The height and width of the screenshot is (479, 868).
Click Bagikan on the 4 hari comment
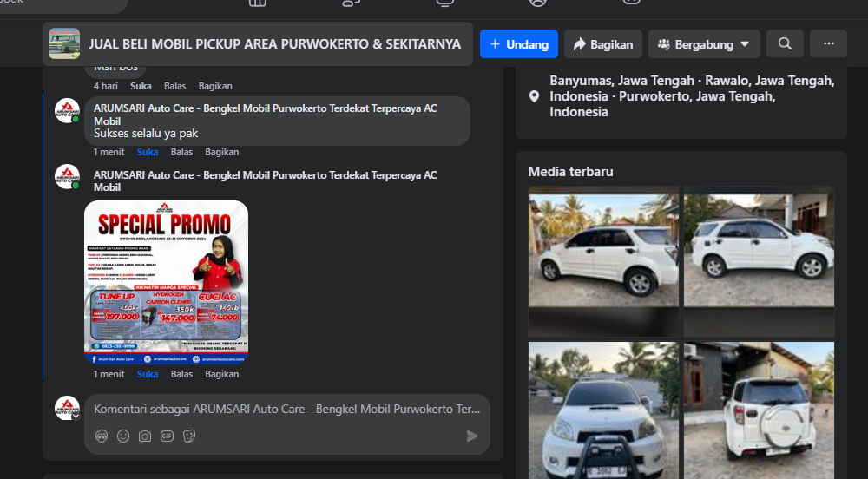215,86
